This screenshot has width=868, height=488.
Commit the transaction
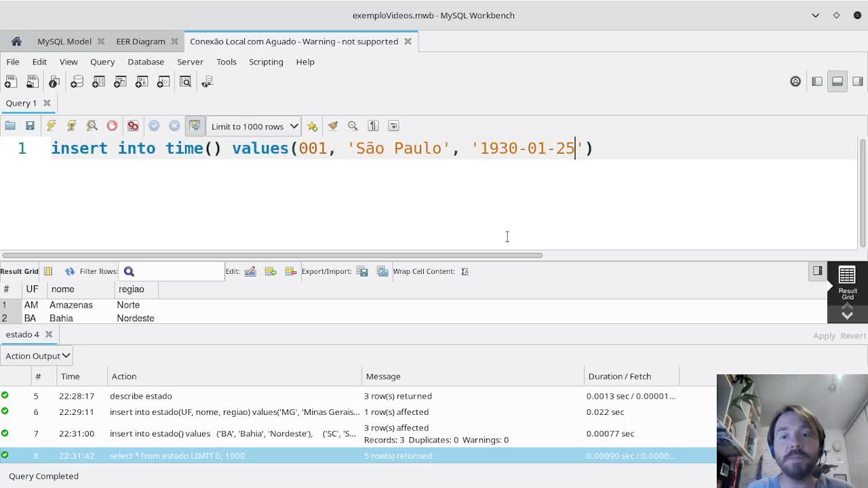[154, 125]
